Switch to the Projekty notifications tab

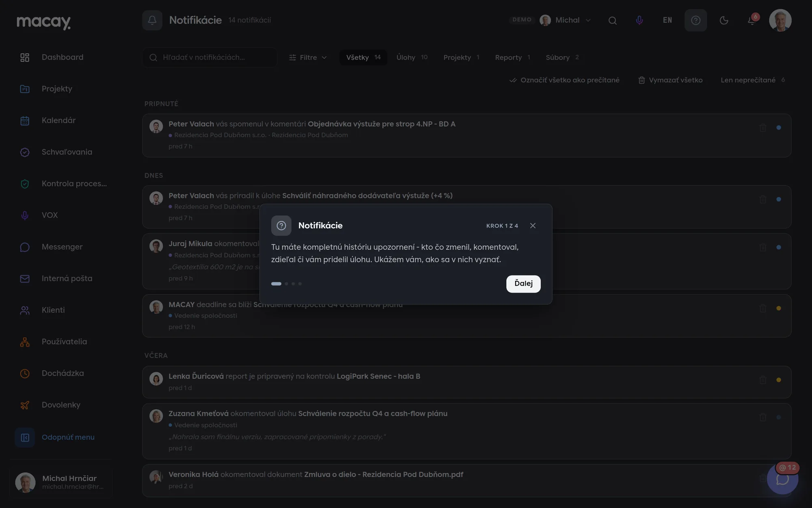click(461, 57)
